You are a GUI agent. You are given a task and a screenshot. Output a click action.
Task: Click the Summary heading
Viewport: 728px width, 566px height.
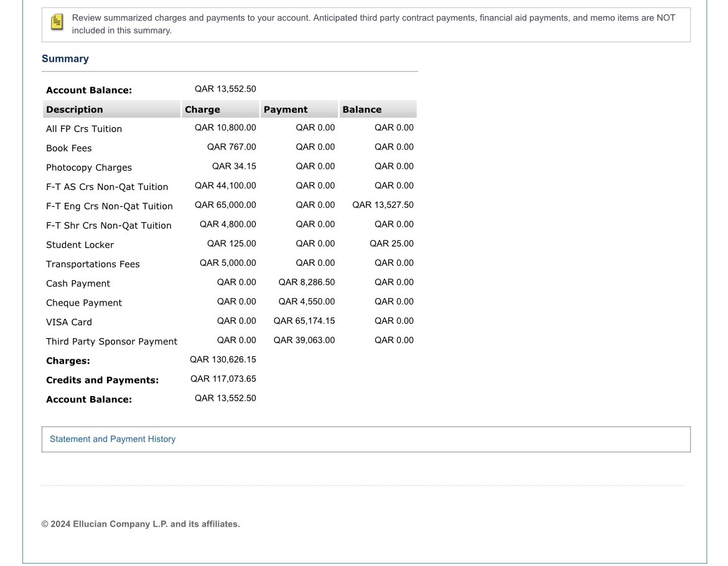click(65, 59)
